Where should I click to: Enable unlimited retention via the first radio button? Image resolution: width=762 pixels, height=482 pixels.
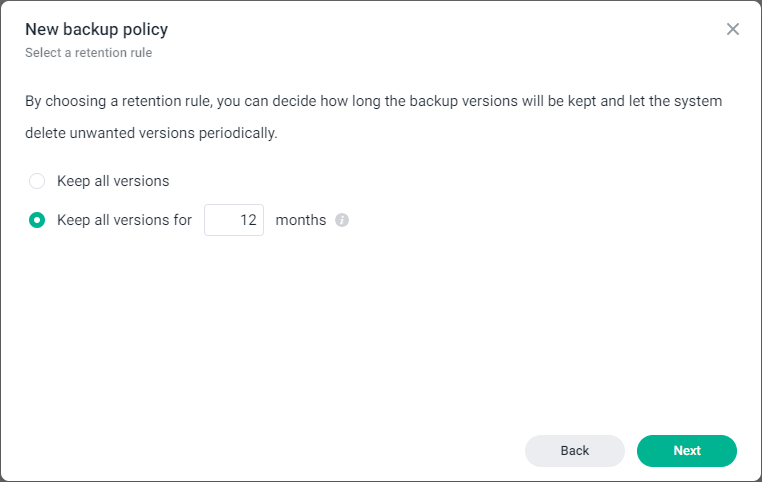[37, 181]
